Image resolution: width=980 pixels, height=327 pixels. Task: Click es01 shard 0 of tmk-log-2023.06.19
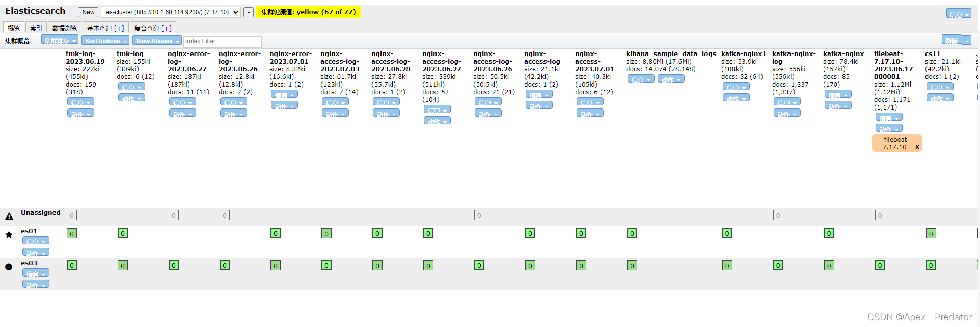[x=72, y=234]
